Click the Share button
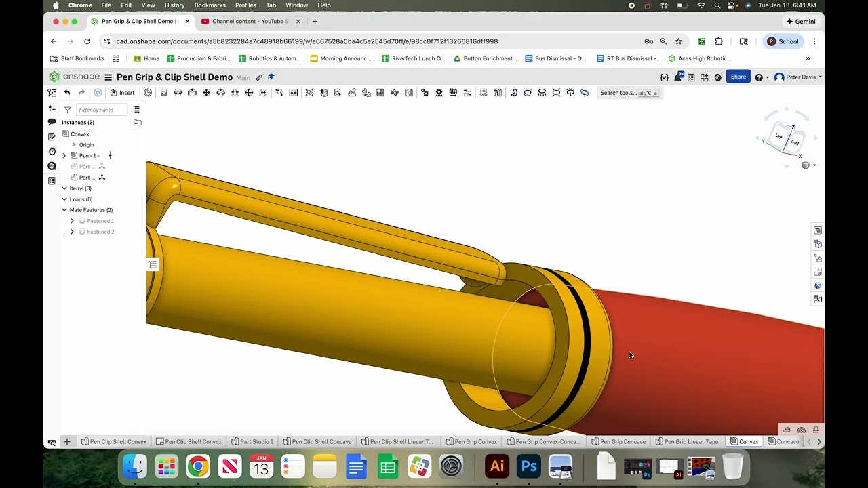868x488 pixels. (738, 77)
